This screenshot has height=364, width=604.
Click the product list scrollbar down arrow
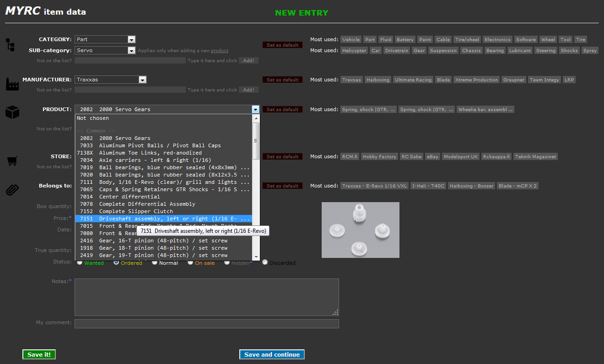tap(256, 257)
